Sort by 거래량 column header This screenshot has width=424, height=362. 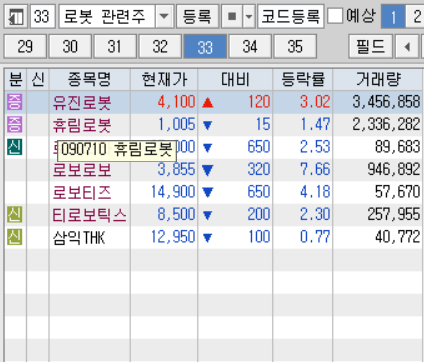[378, 79]
